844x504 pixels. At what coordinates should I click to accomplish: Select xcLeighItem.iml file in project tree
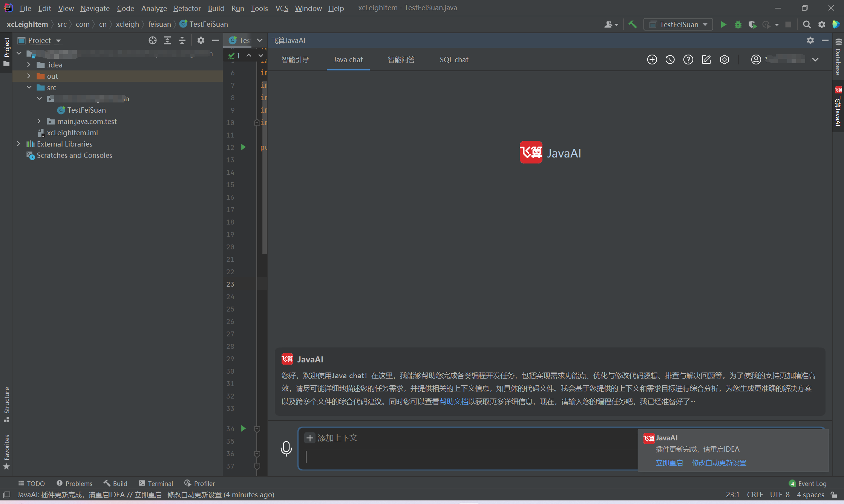[x=72, y=133]
